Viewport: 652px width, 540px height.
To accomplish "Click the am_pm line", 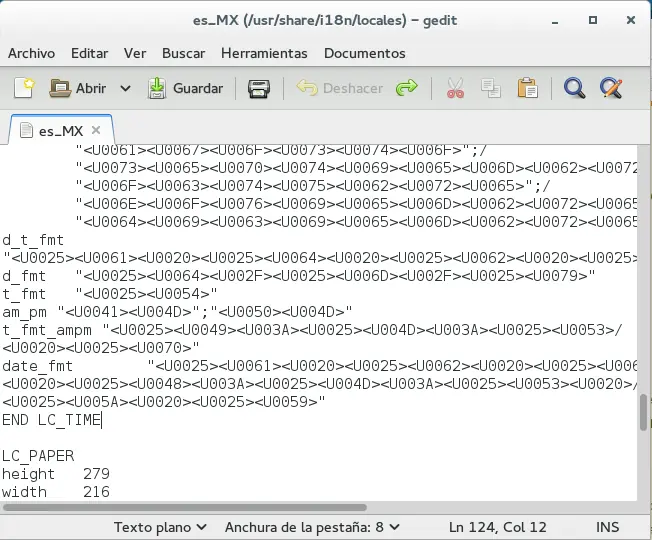I will (x=177, y=312).
